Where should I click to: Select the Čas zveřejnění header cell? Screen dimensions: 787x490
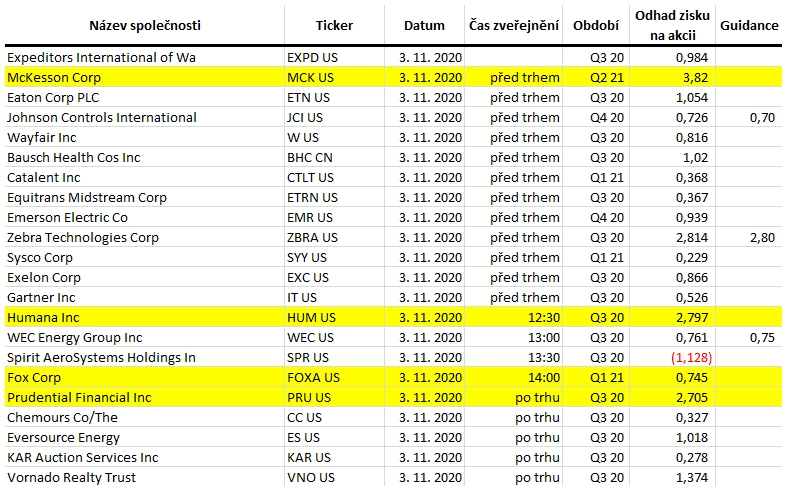point(514,26)
